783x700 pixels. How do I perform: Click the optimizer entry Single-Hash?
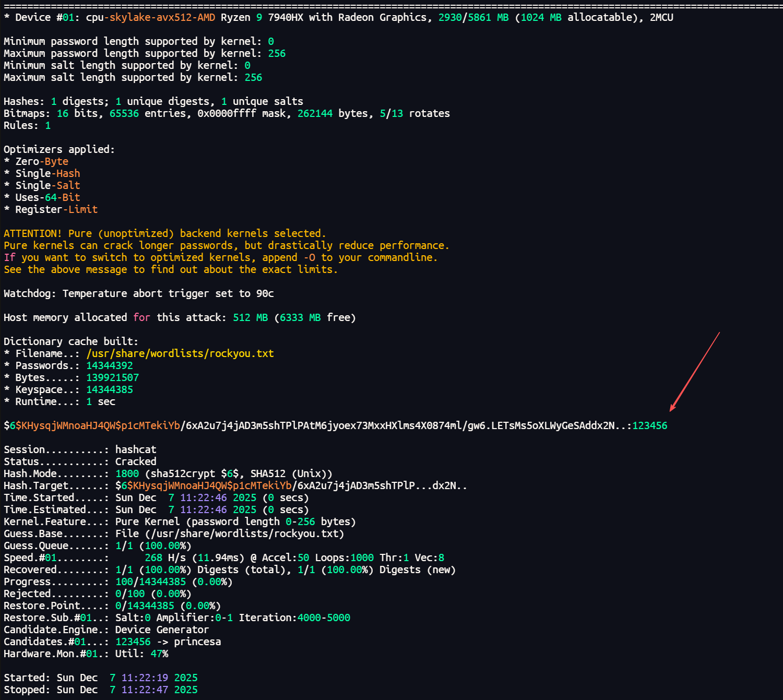click(x=48, y=173)
